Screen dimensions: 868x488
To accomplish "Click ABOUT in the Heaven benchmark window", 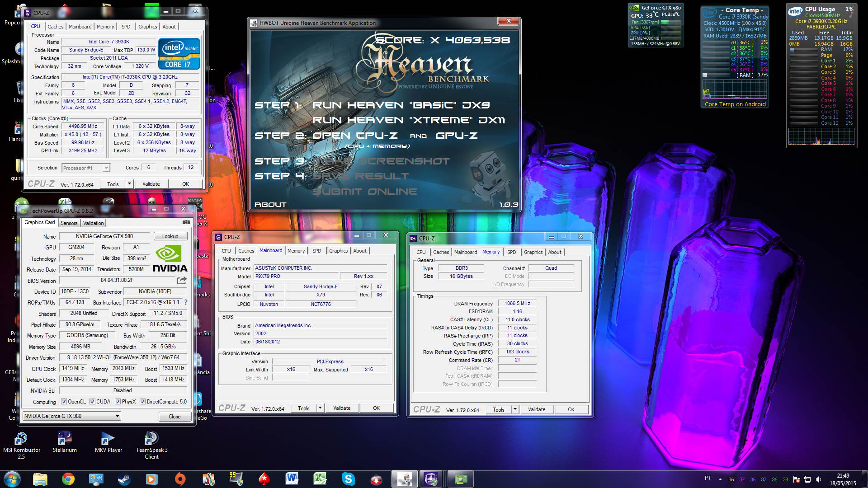I will 270,205.
